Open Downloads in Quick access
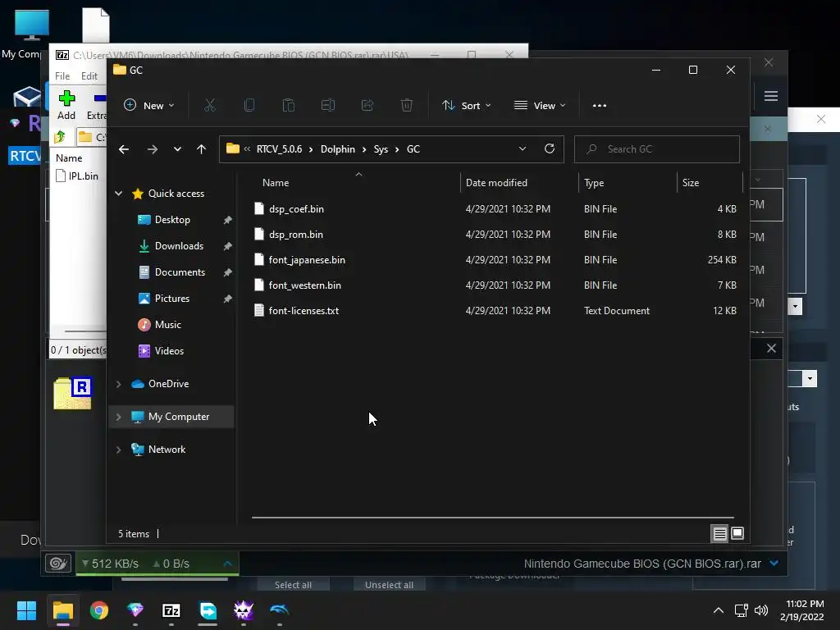The width and height of the screenshot is (840, 630). click(x=179, y=246)
